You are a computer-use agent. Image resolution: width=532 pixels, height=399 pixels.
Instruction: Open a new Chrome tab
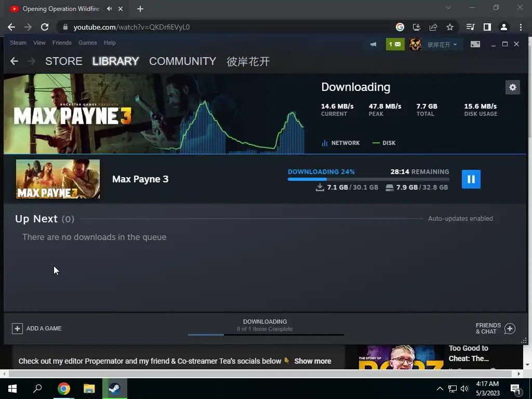[x=140, y=9]
